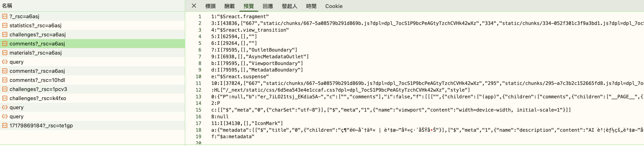Open the 酬載 tab
This screenshot has width=644, height=146.
coord(230,6)
